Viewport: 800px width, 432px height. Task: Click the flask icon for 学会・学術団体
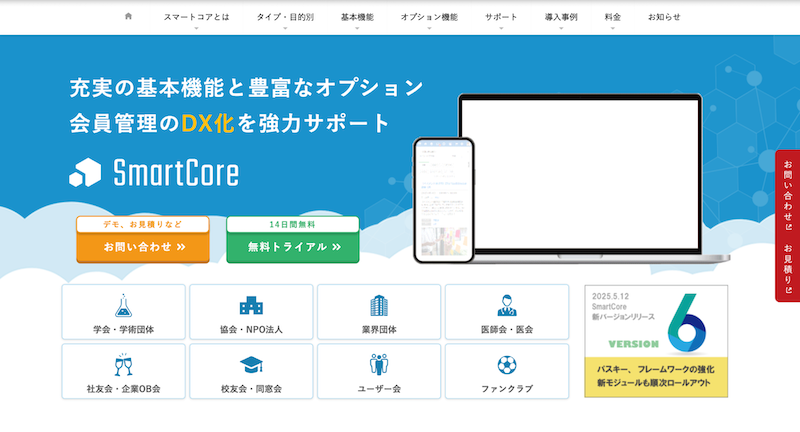click(x=123, y=305)
